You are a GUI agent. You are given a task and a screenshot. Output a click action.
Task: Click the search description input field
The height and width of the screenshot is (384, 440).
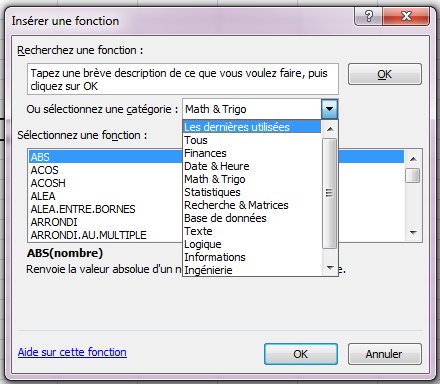[183, 79]
